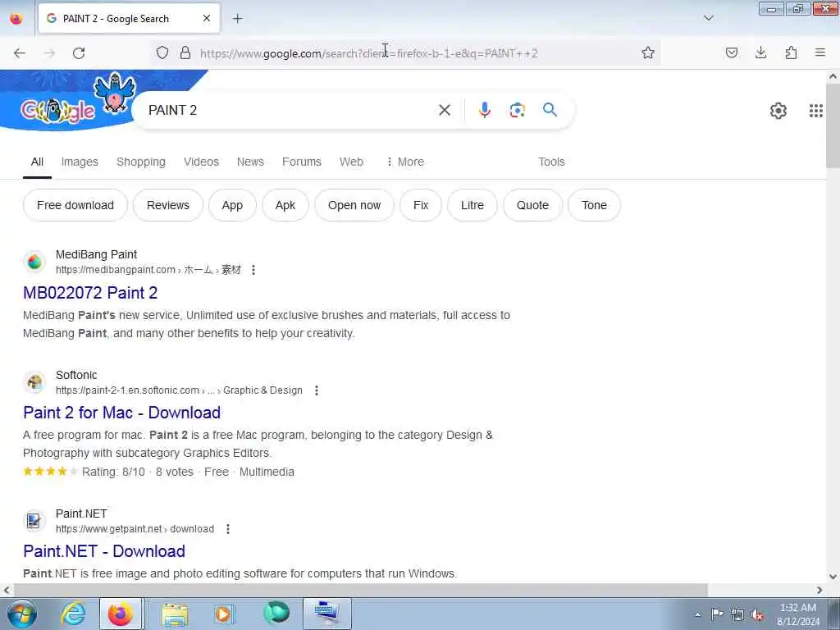Search by image with Lens icon

517,110
